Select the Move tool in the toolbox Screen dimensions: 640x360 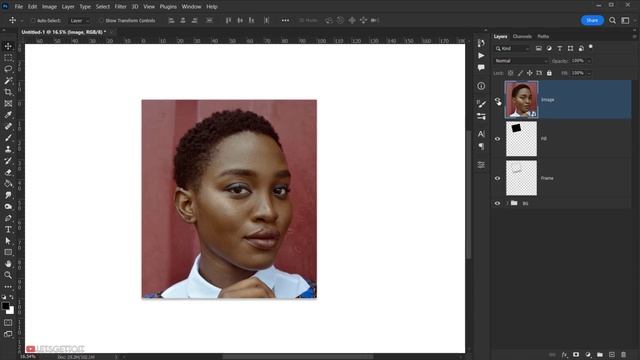click(x=8, y=46)
